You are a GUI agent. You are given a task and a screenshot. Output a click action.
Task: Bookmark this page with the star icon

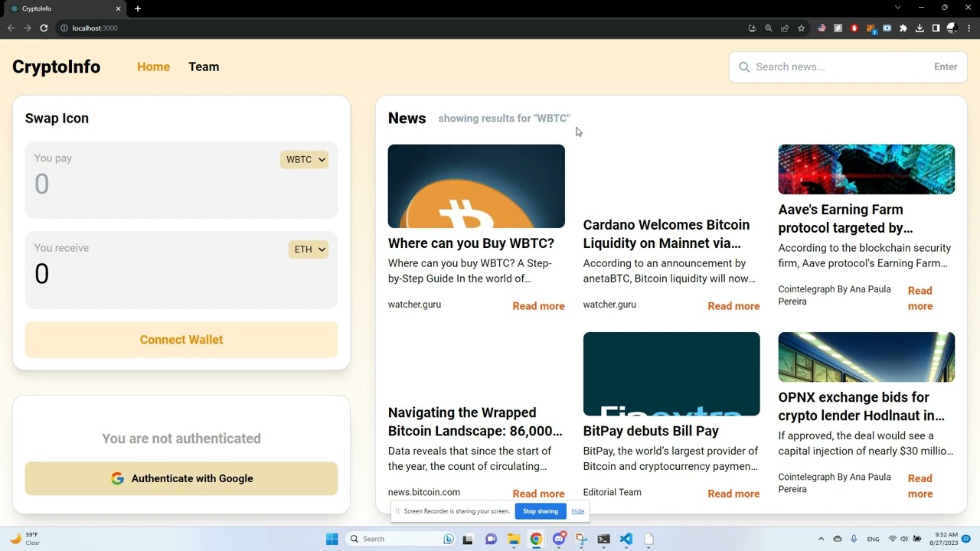[802, 28]
